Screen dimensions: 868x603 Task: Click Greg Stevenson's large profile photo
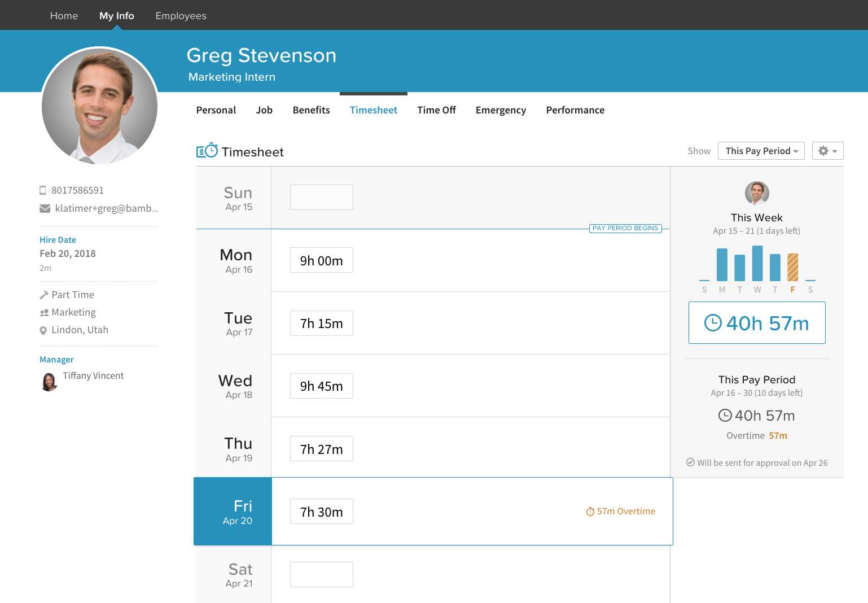pos(100,106)
